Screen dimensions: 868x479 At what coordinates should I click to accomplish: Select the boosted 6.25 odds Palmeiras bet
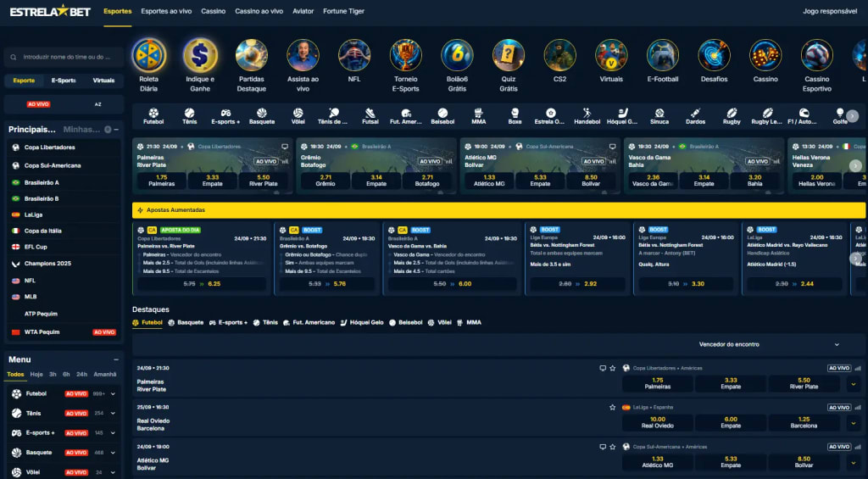[x=203, y=283]
